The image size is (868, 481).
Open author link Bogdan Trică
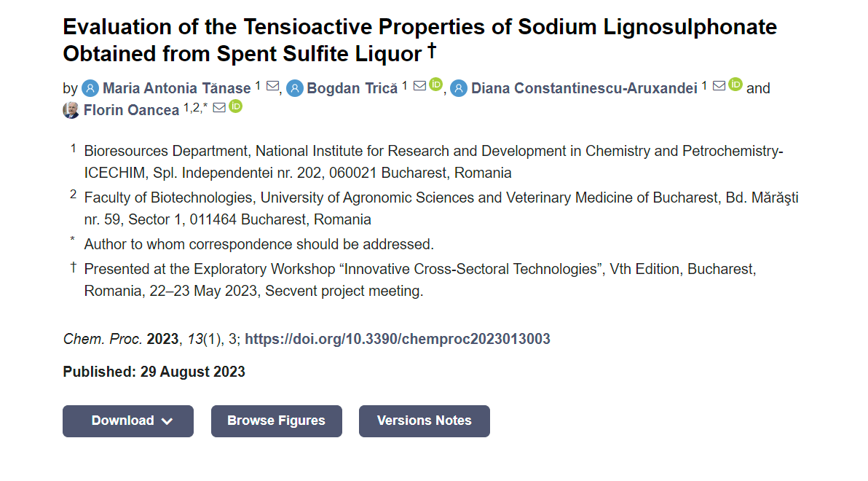pyautogui.click(x=352, y=88)
